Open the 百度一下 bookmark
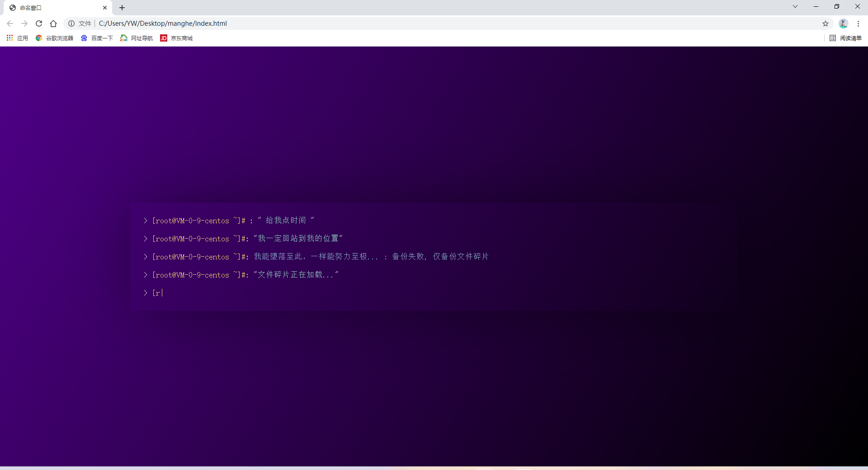The height and width of the screenshot is (470, 868). 97,38
